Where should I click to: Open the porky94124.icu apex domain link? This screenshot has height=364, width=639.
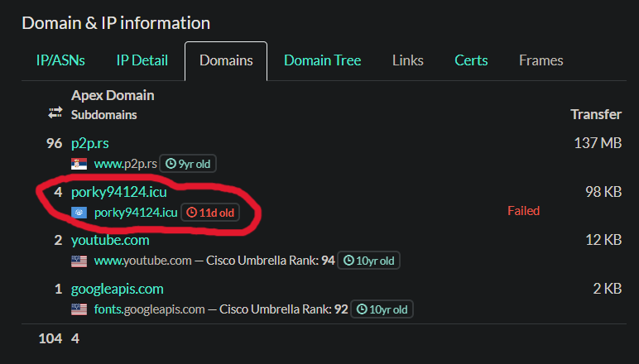[119, 192]
